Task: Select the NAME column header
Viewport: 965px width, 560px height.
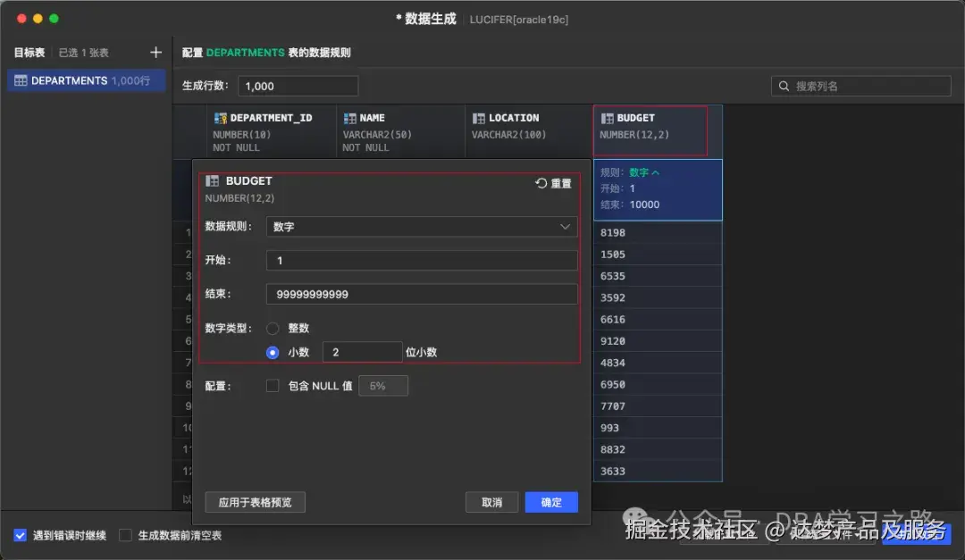Action: pyautogui.click(x=400, y=131)
